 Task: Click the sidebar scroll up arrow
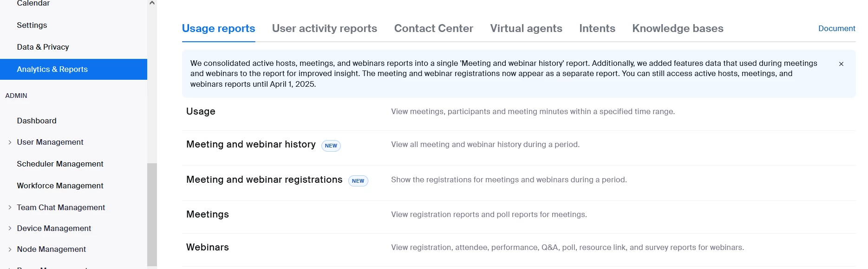[x=152, y=3]
